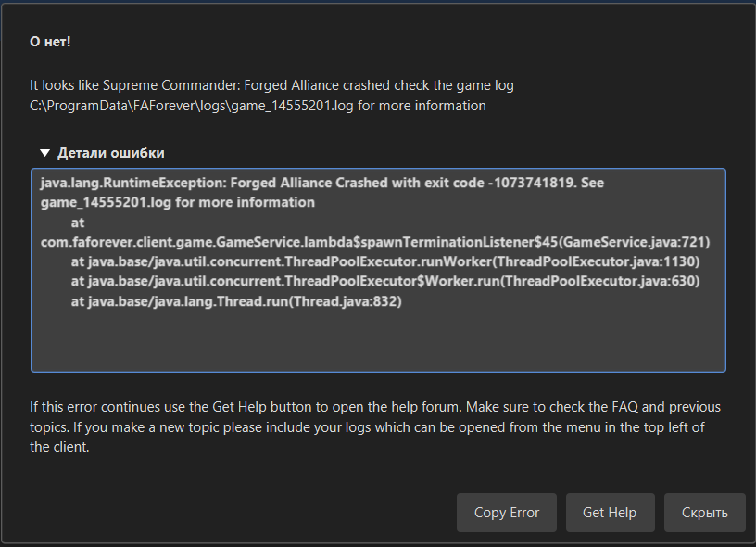Click "game_14555201.log for more information" in error box
The width and height of the screenshot is (756, 547).
tap(177, 202)
